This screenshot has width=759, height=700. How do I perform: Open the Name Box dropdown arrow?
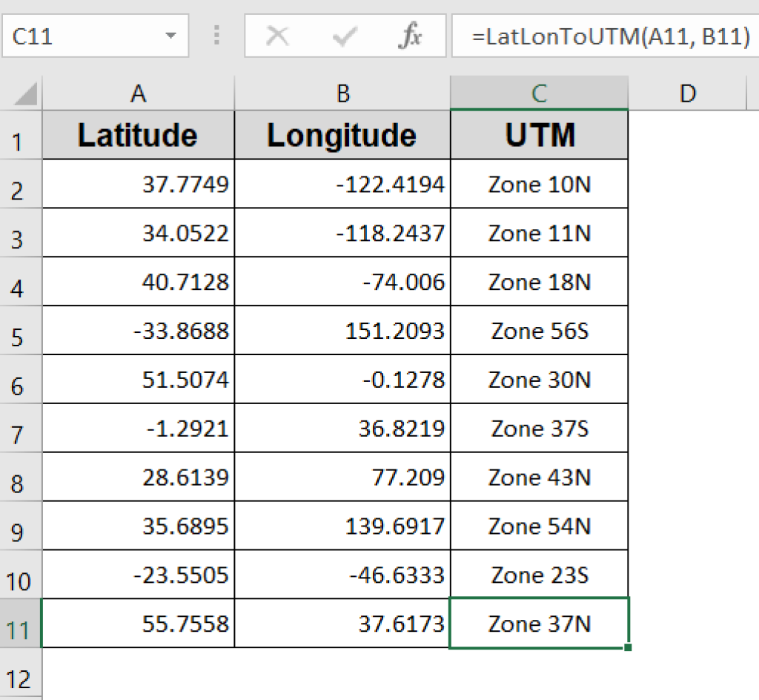click(171, 35)
